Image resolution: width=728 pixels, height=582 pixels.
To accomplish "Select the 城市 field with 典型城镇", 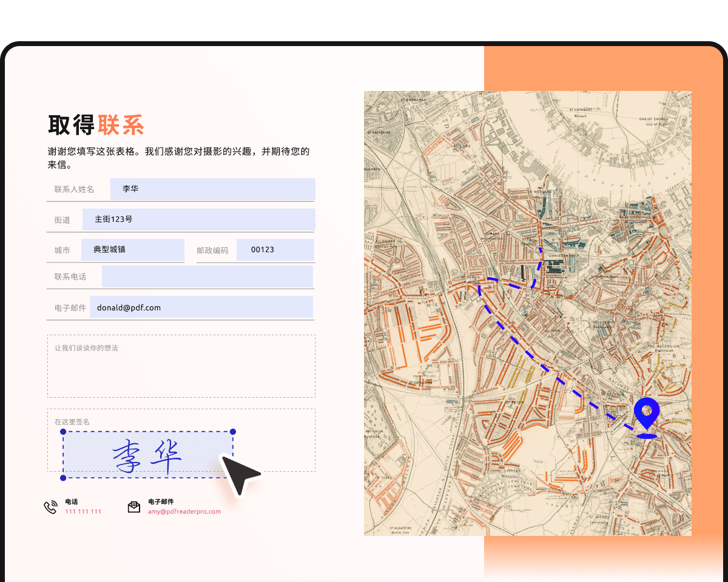I will pos(133,250).
